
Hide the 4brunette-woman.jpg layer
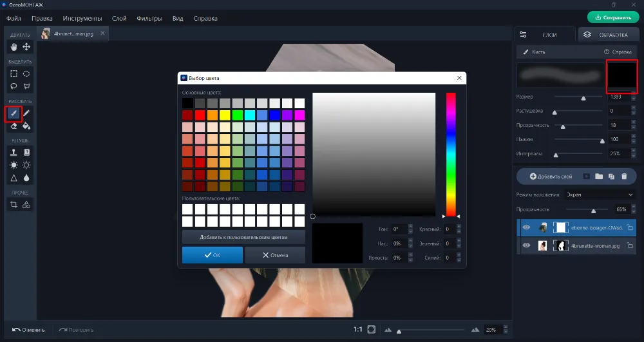(526, 245)
